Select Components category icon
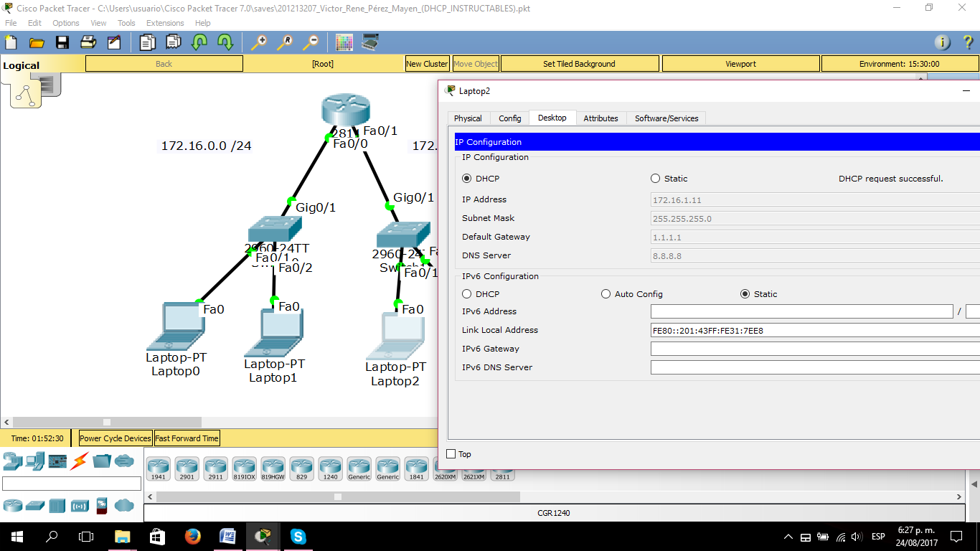This screenshot has height=551, width=980. click(57, 461)
